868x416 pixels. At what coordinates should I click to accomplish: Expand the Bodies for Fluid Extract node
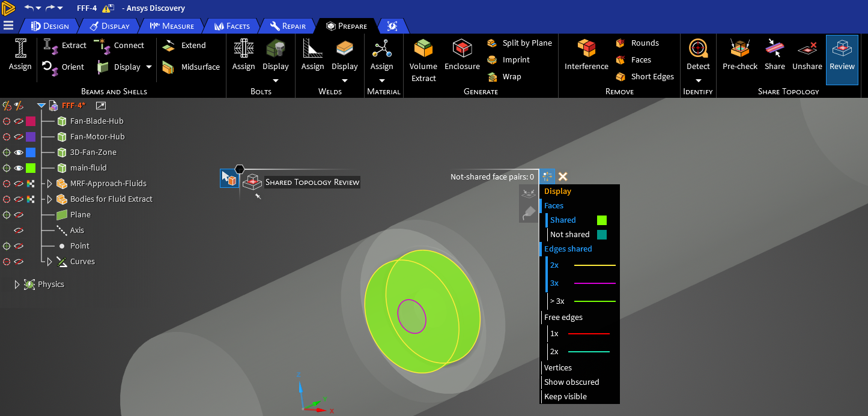pos(50,199)
